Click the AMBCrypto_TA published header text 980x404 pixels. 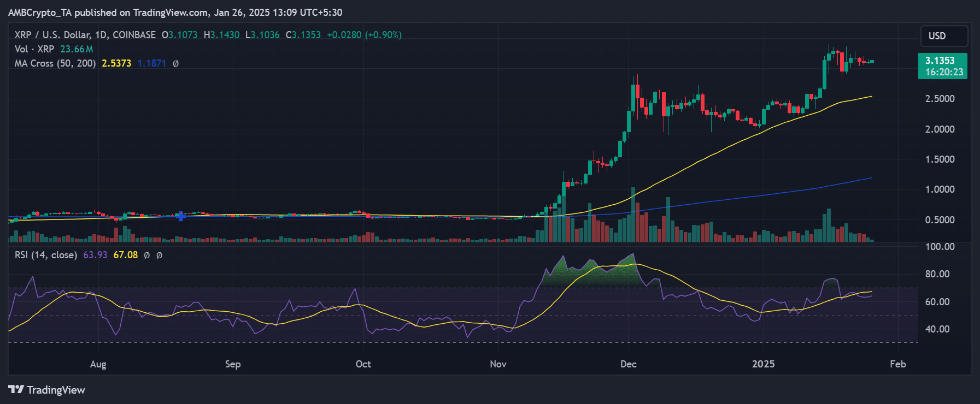(x=175, y=12)
